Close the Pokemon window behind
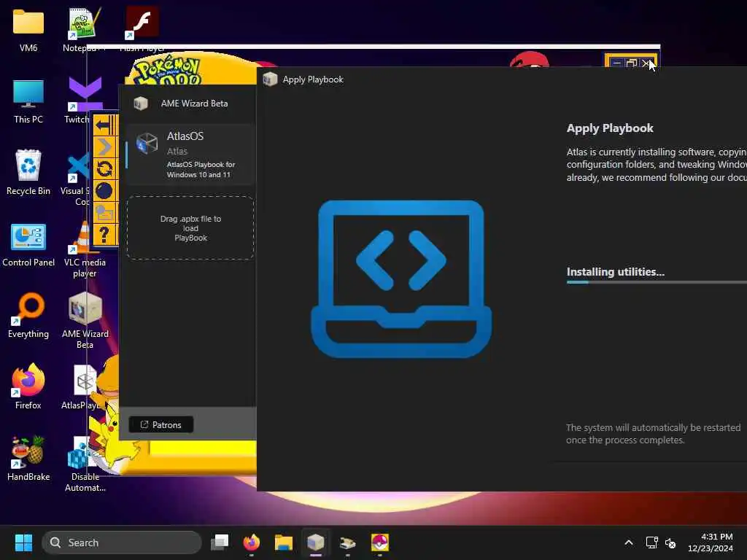 [x=646, y=63]
